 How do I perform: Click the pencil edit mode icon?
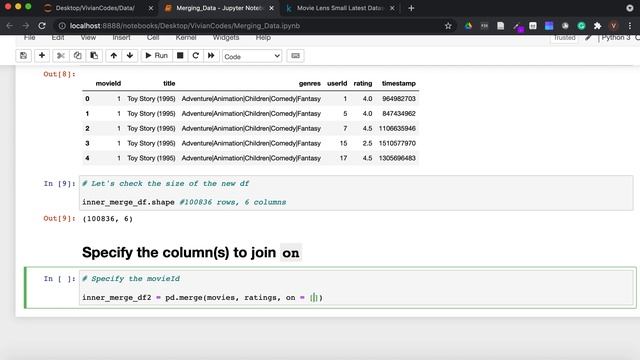coord(588,38)
